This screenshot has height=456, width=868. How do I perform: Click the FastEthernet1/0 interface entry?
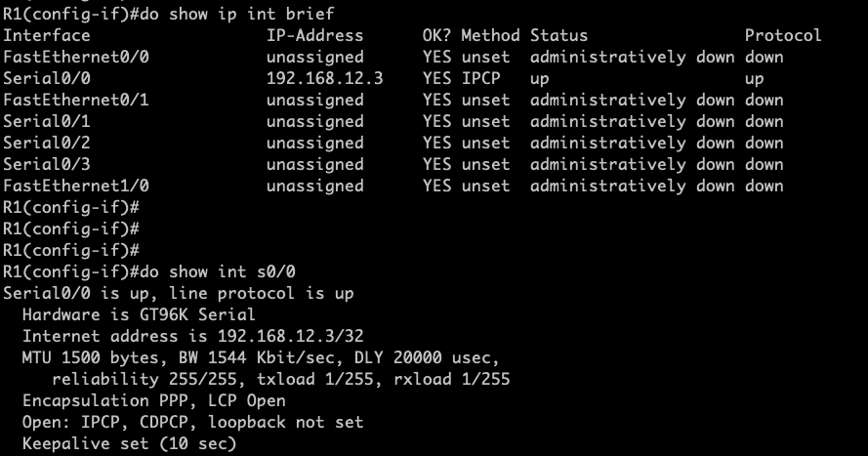[x=75, y=186]
